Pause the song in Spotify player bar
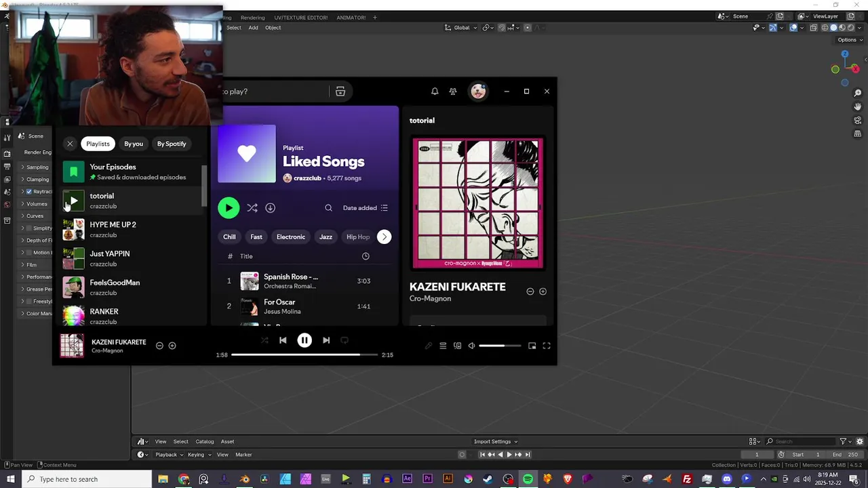Screen dimensions: 868x488 [x=304, y=340]
